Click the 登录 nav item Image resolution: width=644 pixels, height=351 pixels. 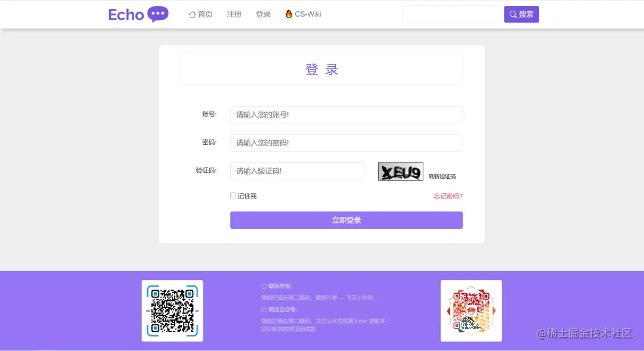(263, 14)
